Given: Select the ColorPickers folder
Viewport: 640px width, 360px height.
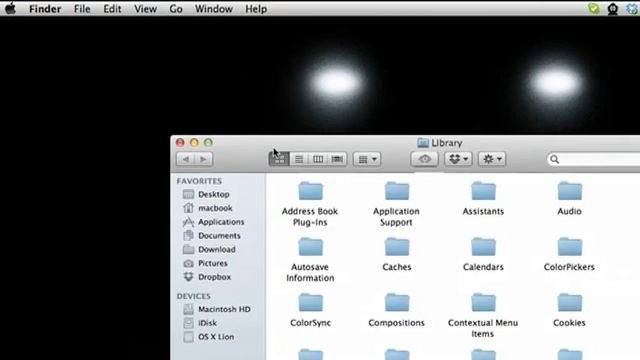Looking at the screenshot, I should (x=569, y=255).
